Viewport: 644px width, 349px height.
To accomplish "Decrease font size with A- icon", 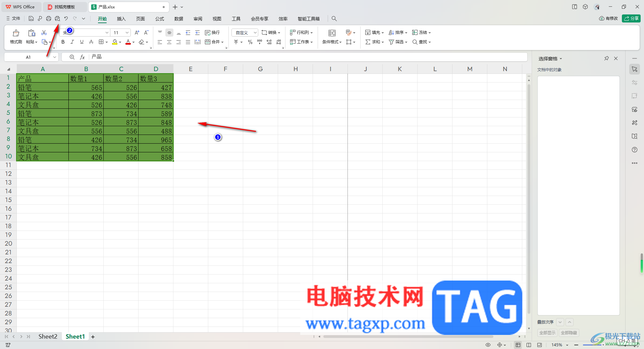I will pyautogui.click(x=146, y=33).
